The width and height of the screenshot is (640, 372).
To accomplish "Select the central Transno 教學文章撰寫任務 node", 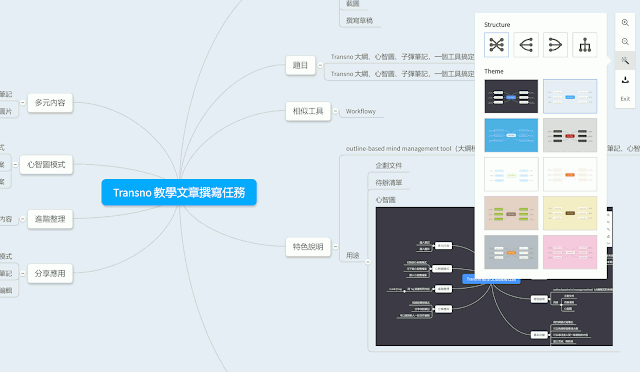I will point(179,192).
